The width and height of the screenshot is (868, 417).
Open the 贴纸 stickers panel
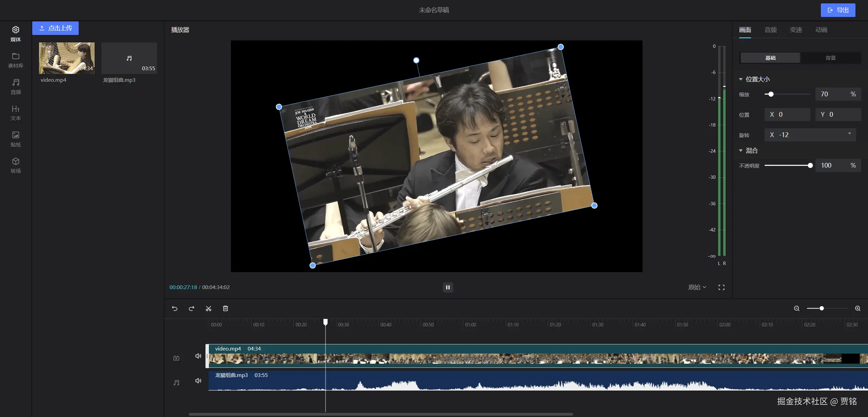(x=16, y=139)
